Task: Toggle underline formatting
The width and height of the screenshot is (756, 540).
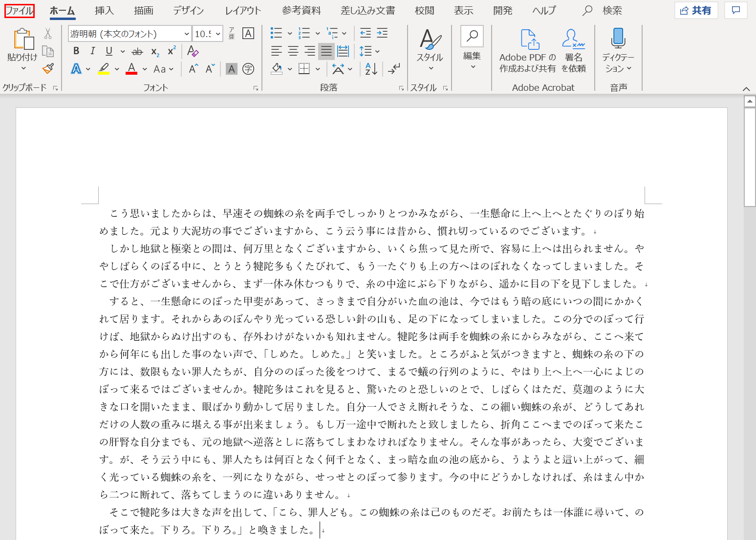Action: 109,51
